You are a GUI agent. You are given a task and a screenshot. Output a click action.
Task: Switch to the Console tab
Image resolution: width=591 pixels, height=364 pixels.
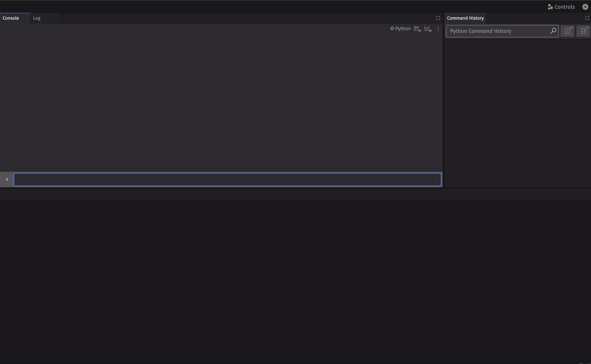(11, 18)
